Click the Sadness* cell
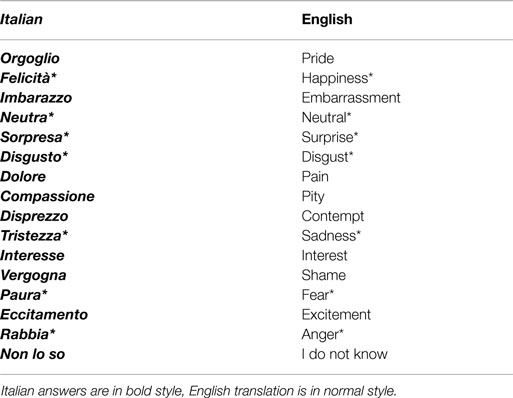The height and width of the screenshot is (398, 513). (331, 236)
